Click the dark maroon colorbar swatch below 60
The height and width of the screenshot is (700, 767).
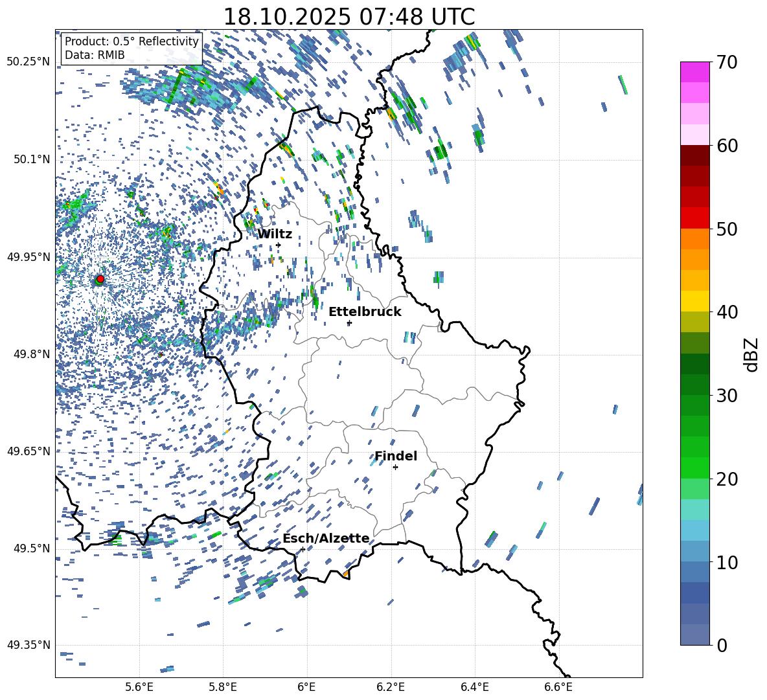(695, 155)
